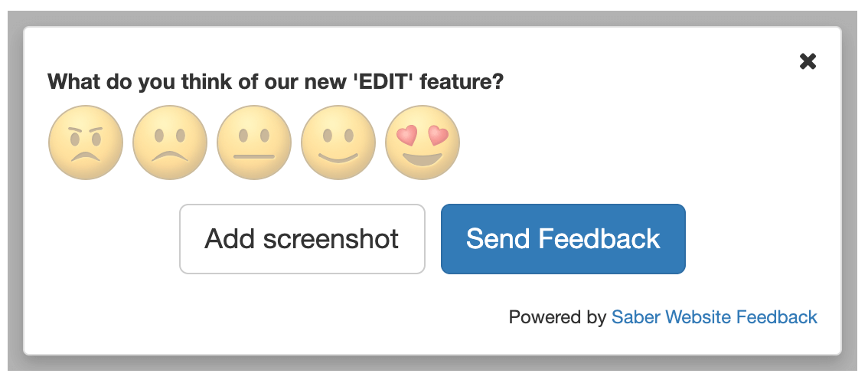Select the angry face rating emoji
The height and width of the screenshot is (380, 868).
pos(86,143)
